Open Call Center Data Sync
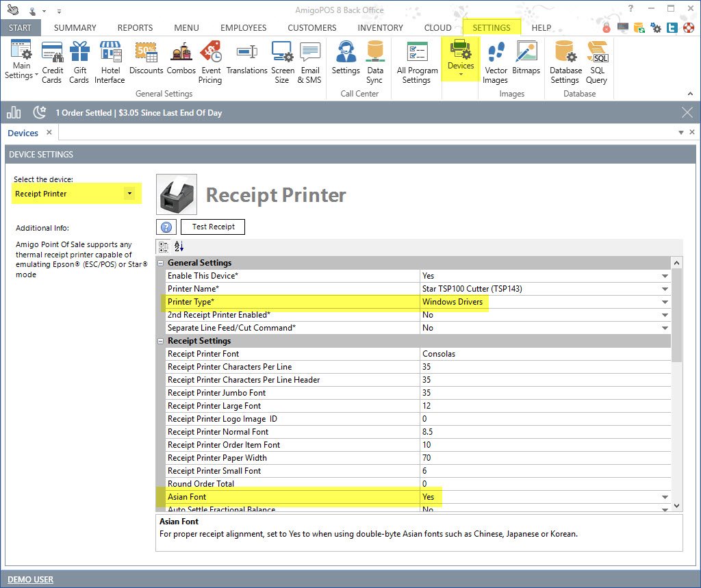This screenshot has height=588, width=701. coord(374,62)
